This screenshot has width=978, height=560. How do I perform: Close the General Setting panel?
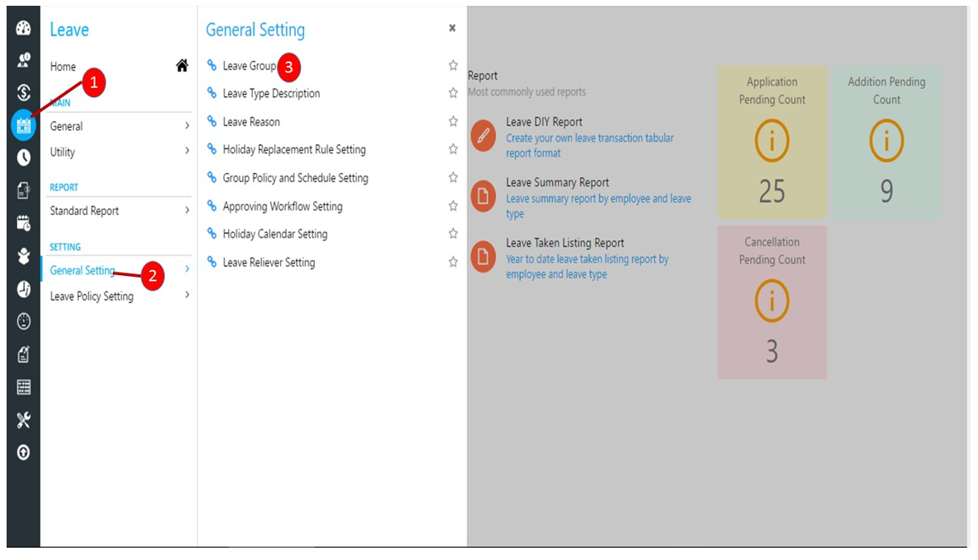pos(452,27)
